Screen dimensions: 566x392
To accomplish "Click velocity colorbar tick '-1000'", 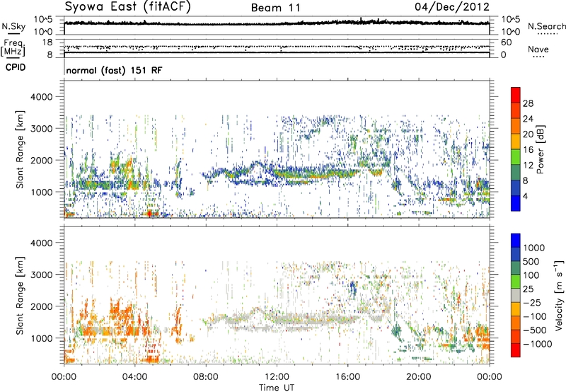I will tap(537, 344).
